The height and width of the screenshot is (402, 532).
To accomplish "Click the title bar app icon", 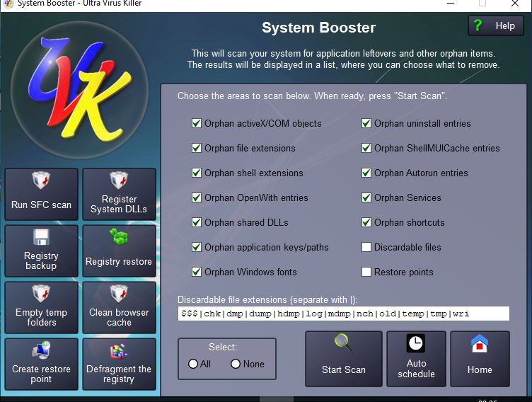I will [x=8, y=4].
